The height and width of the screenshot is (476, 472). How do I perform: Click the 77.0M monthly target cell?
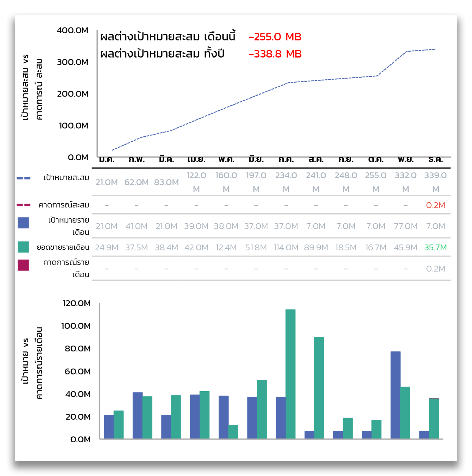coord(406,226)
